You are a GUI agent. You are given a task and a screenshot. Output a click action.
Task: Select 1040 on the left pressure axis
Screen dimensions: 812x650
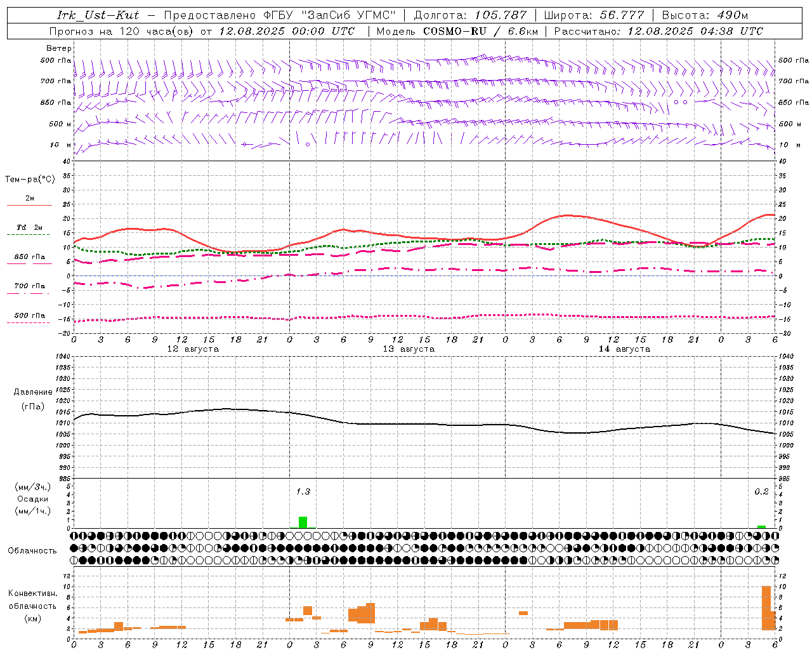tap(62, 357)
